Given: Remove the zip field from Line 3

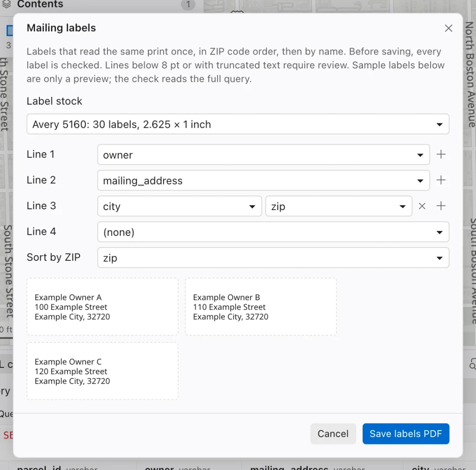Looking at the screenshot, I should point(422,206).
